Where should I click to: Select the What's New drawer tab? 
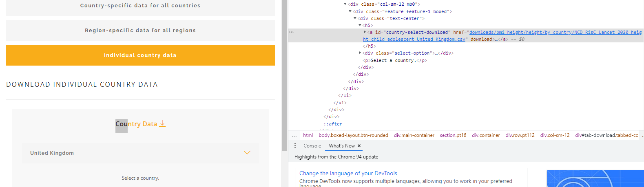pyautogui.click(x=341, y=146)
